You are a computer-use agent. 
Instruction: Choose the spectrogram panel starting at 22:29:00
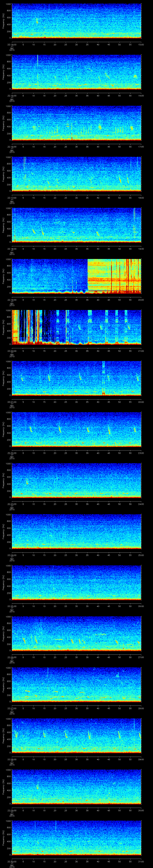(76, 787)
